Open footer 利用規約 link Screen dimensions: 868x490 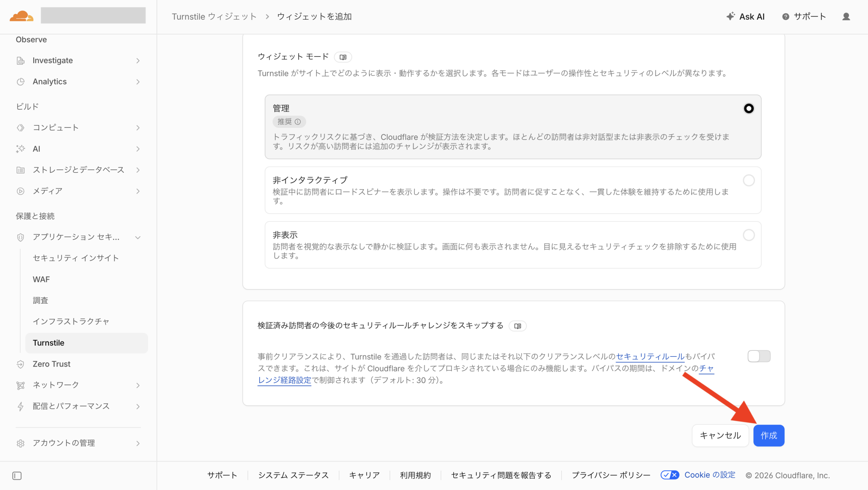coord(415,475)
